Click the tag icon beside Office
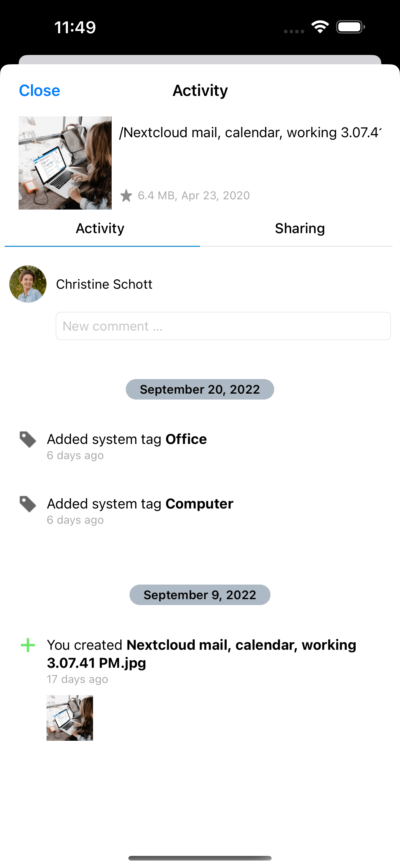400x868 pixels. (28, 439)
